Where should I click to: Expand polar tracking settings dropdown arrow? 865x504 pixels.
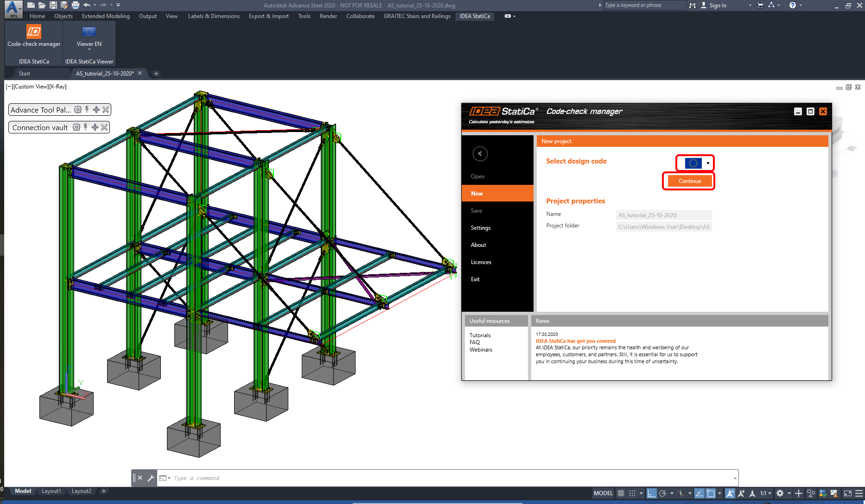tap(672, 493)
